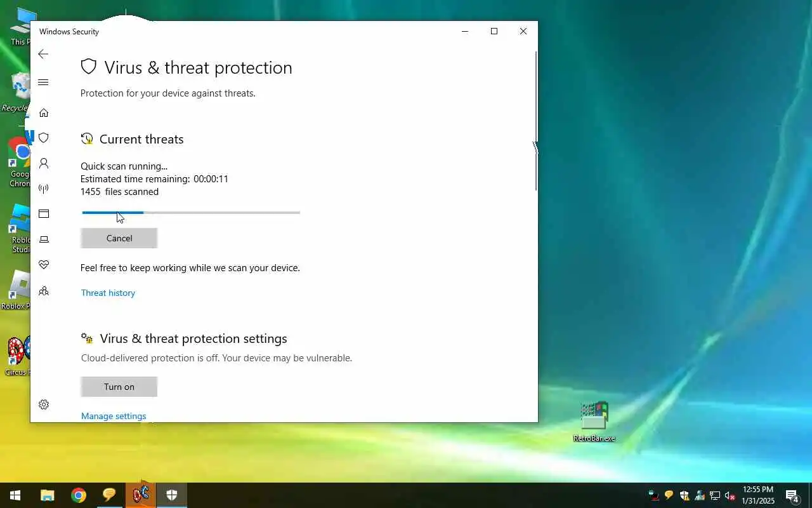Open the Windows Start menu
The height and width of the screenshot is (508, 812).
click(x=15, y=495)
